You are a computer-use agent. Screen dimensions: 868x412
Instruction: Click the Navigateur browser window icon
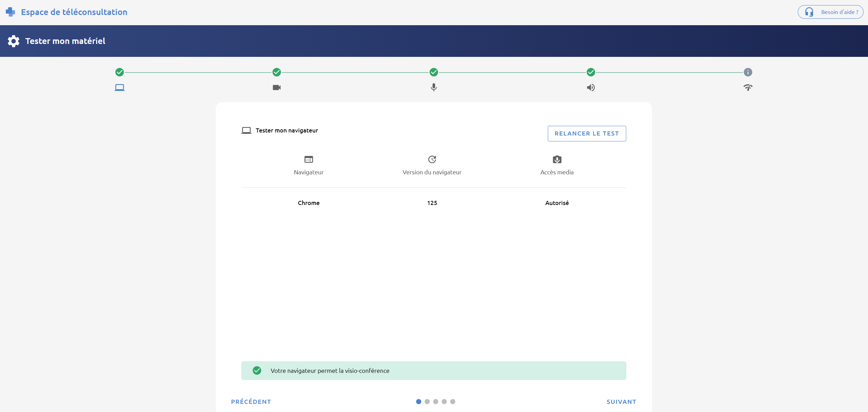click(x=309, y=159)
